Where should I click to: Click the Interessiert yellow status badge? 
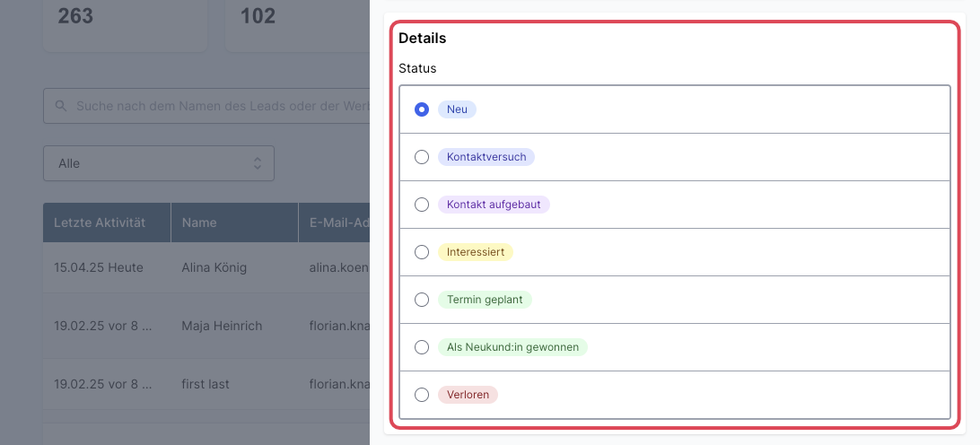tap(476, 252)
